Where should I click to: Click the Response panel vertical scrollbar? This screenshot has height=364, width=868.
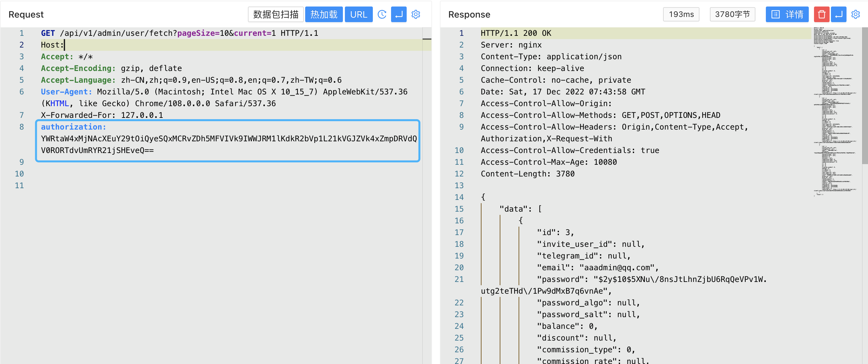click(x=865, y=95)
